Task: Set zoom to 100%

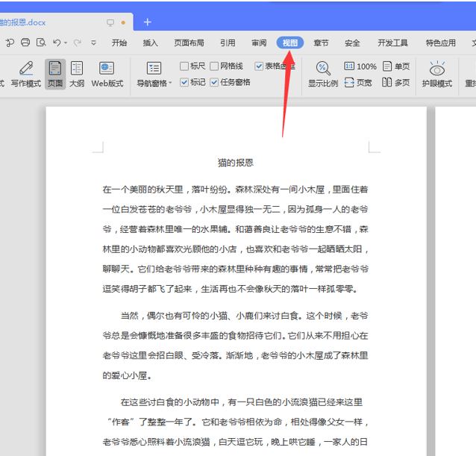Action: click(360, 66)
